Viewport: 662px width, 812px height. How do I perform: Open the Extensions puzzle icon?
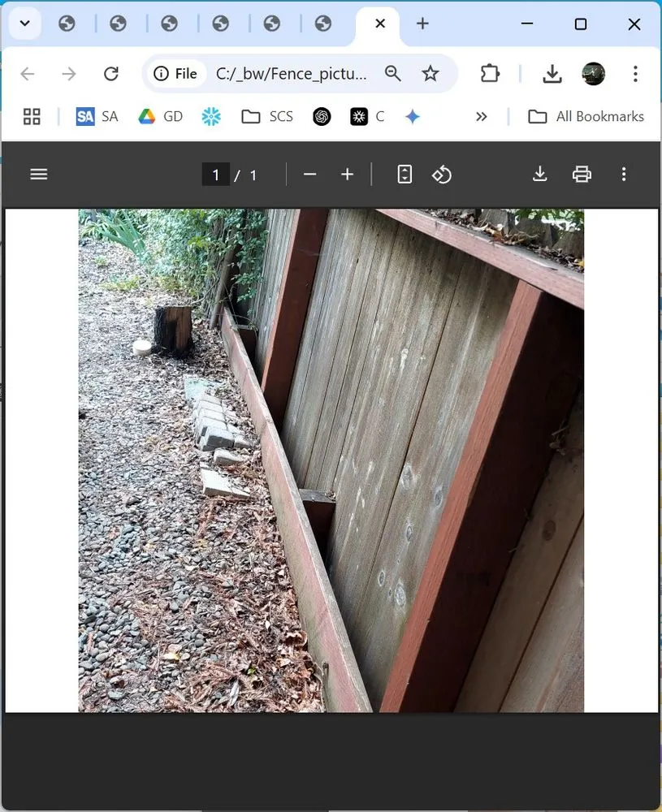[x=490, y=74]
